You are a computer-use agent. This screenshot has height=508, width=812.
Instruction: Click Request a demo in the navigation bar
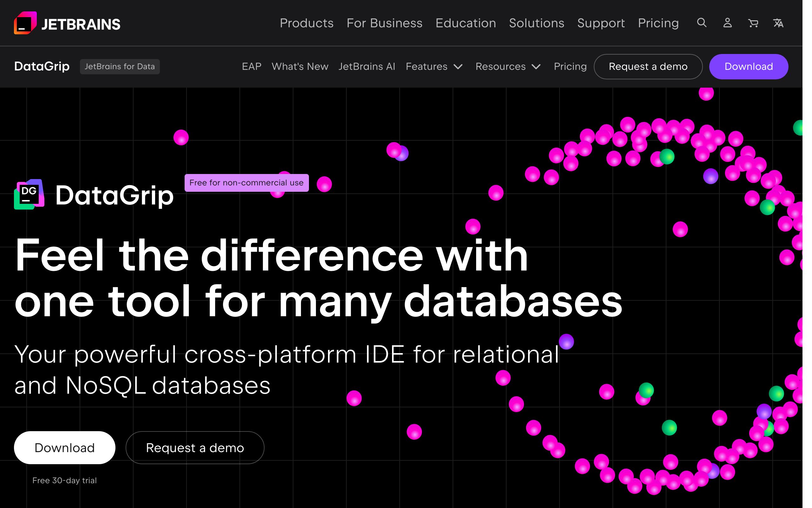pos(648,67)
